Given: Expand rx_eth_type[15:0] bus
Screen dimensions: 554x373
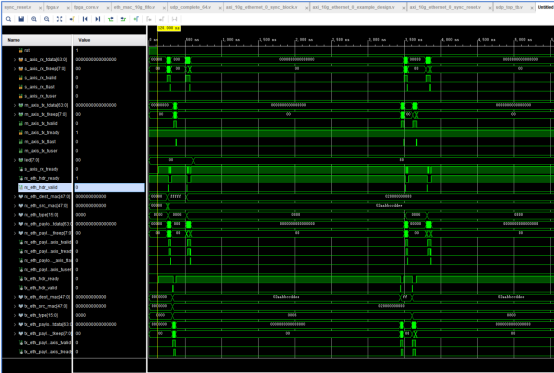Looking at the screenshot, I should [x=15, y=215].
